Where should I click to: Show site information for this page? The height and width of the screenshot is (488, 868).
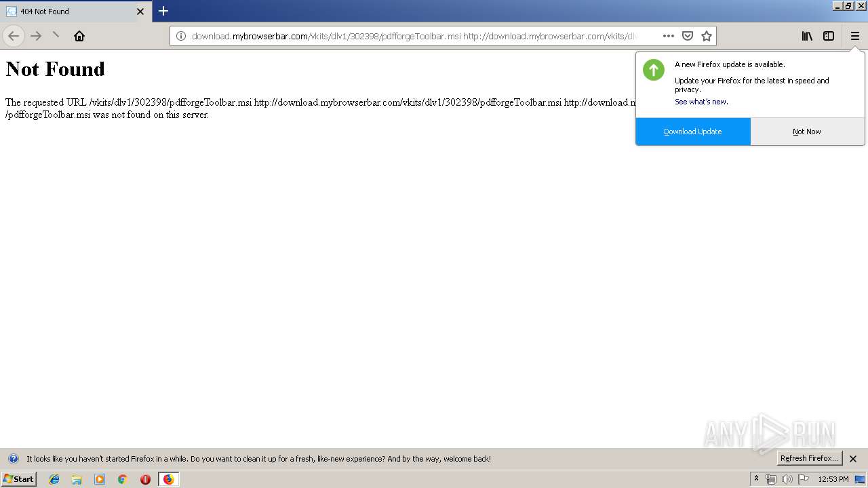pos(181,36)
